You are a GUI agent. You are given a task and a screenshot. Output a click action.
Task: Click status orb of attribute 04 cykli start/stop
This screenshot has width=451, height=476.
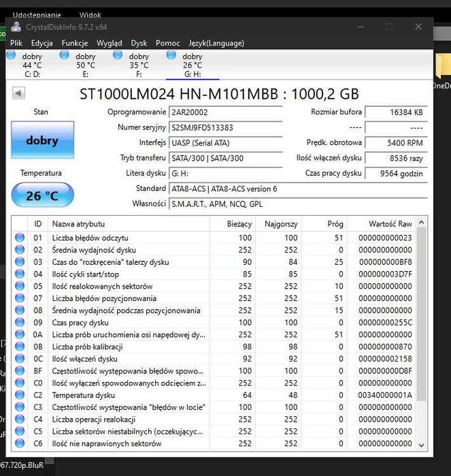point(20,274)
